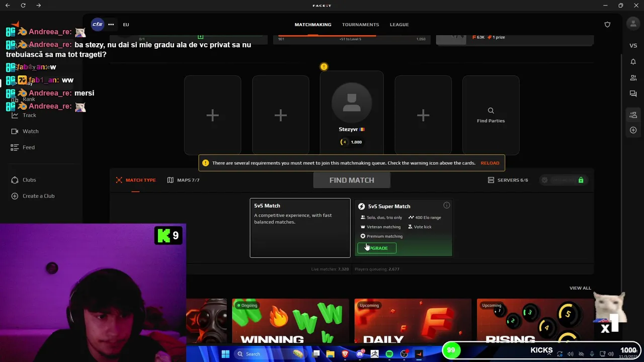Reload the FACEIT client page
Viewport: 644px width, 362px height.
pyautogui.click(x=23, y=6)
